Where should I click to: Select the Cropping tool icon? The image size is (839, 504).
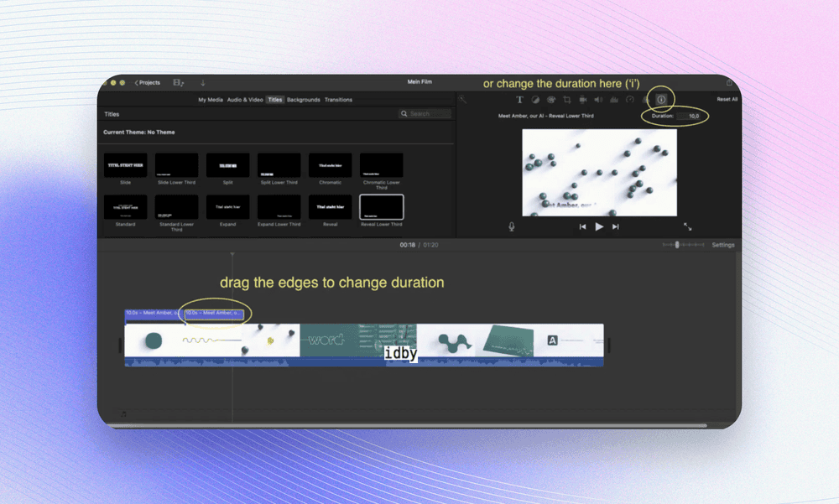click(567, 99)
